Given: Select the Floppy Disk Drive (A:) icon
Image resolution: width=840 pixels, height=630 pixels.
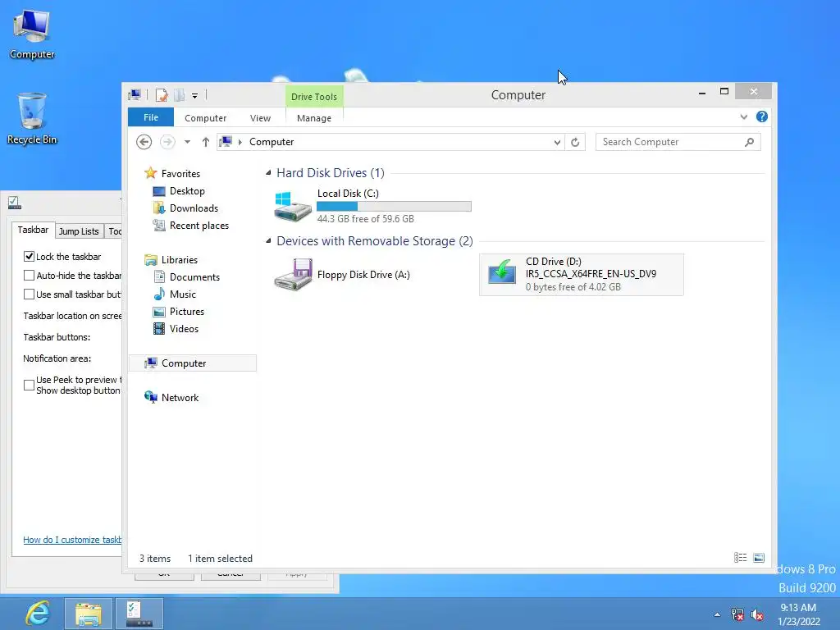Looking at the screenshot, I should [x=293, y=275].
